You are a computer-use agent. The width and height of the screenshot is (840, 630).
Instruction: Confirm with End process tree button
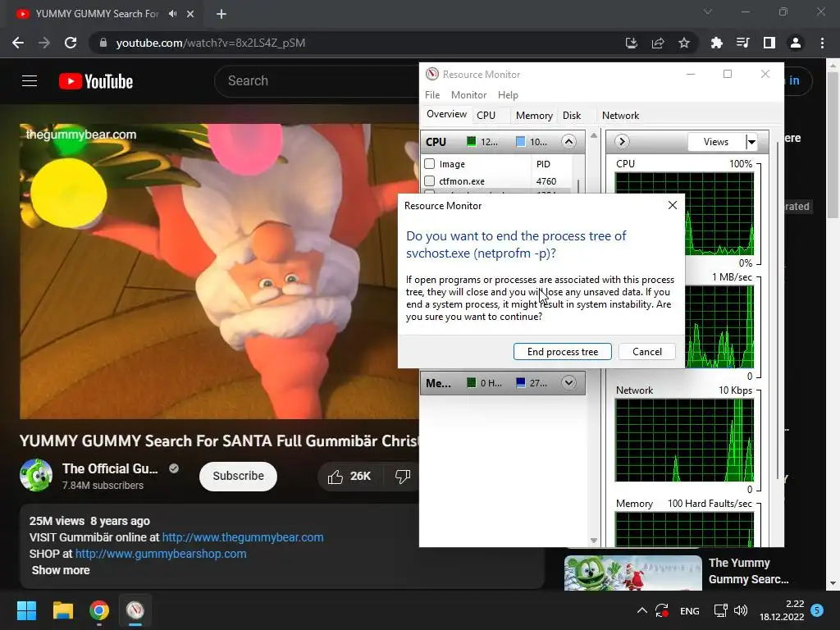(x=563, y=351)
